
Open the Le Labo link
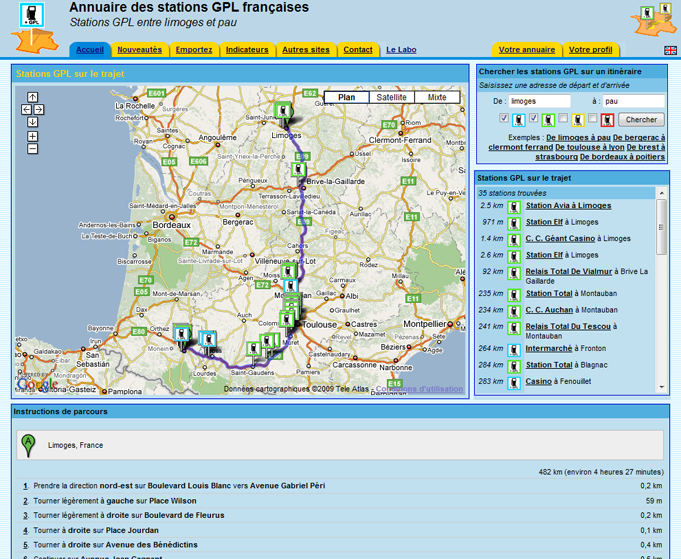click(x=401, y=50)
